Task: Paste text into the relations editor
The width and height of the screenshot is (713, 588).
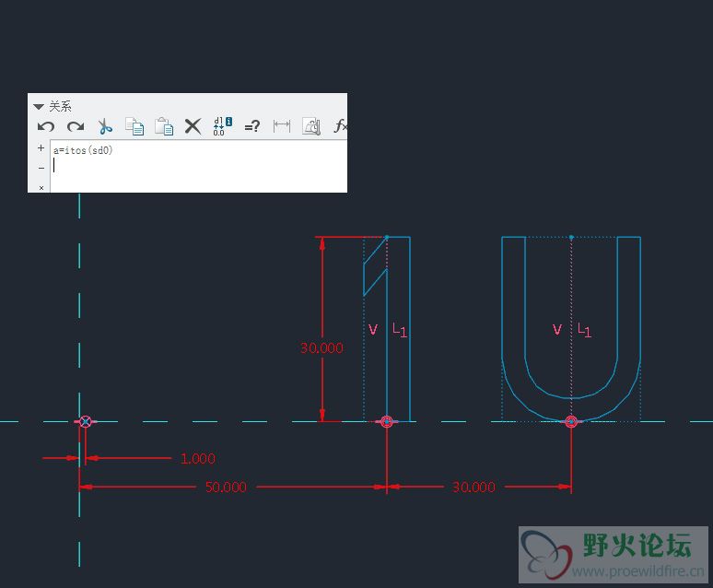Action: tap(164, 126)
